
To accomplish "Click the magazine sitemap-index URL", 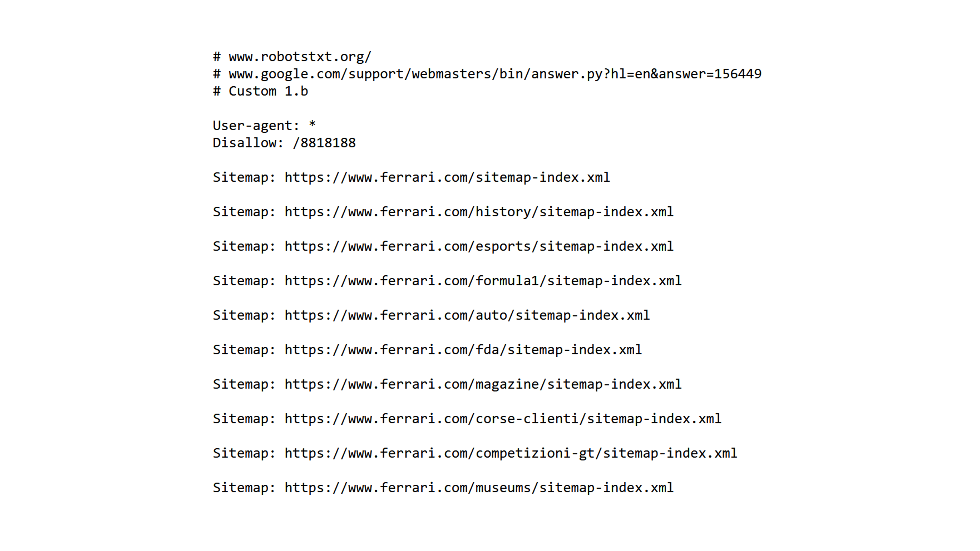I will (483, 384).
